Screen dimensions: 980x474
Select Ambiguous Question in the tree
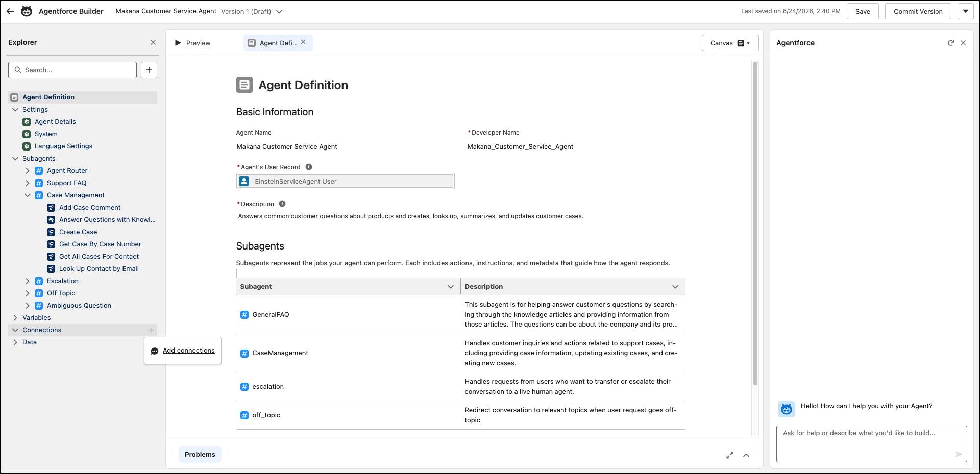(x=79, y=306)
